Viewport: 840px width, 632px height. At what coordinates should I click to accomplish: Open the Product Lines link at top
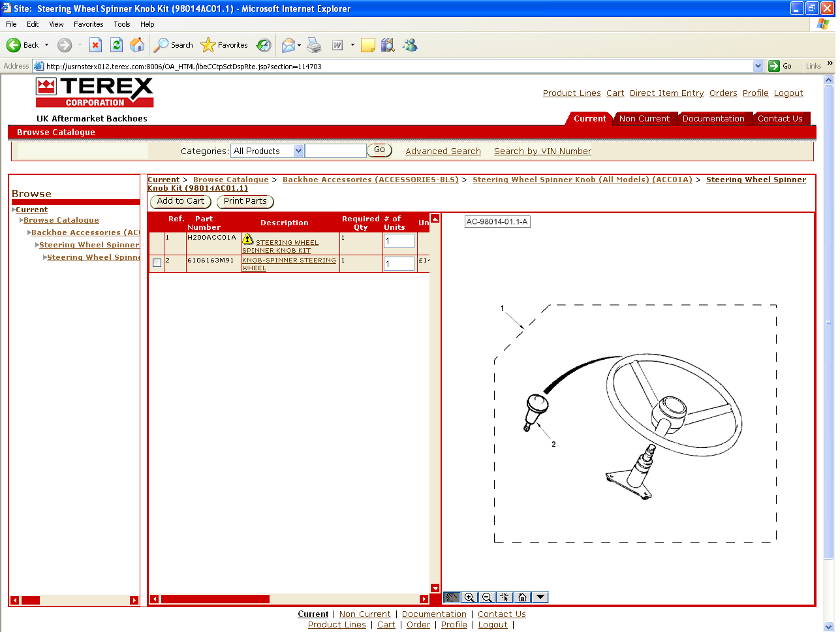572,93
